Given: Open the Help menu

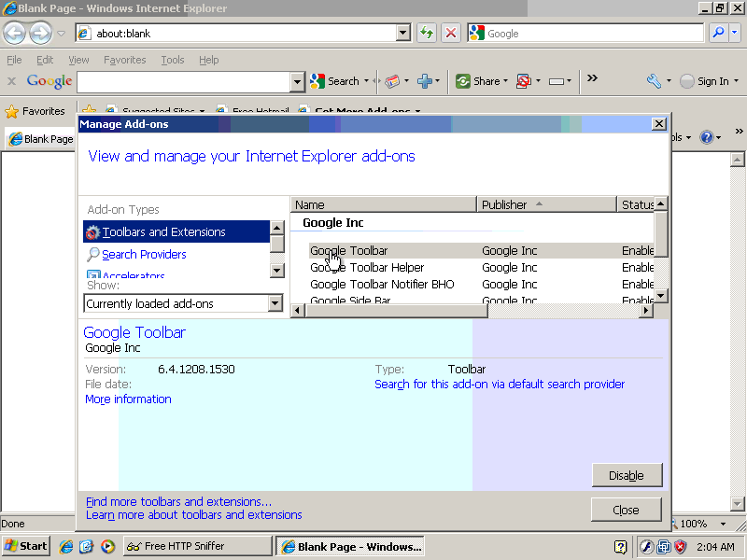Looking at the screenshot, I should [208, 60].
